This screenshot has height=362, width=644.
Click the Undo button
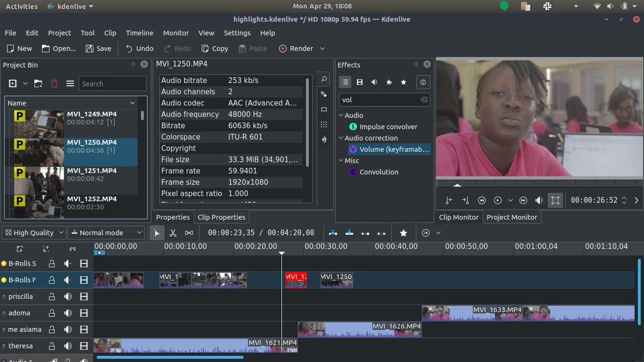pos(140,48)
